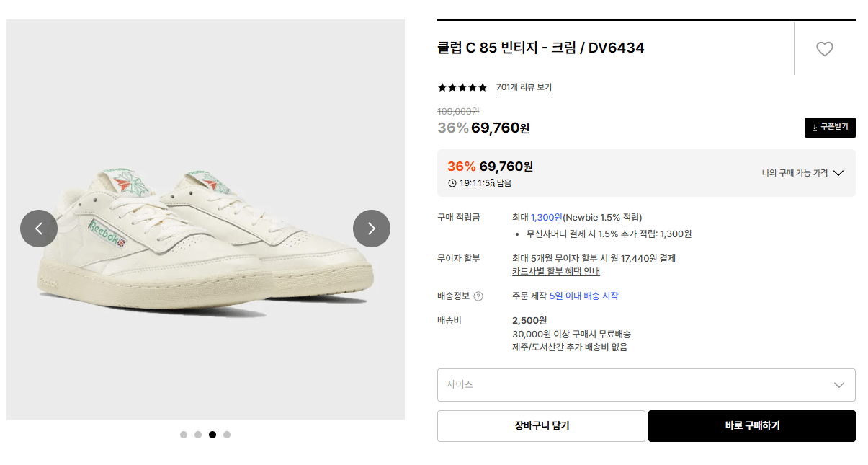Click the wishlist heart icon
868x465 pixels.
(825, 48)
